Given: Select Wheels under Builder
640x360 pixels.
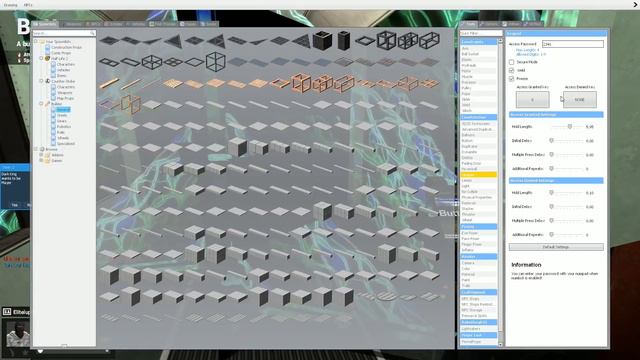Looking at the screenshot, I should [x=63, y=138].
